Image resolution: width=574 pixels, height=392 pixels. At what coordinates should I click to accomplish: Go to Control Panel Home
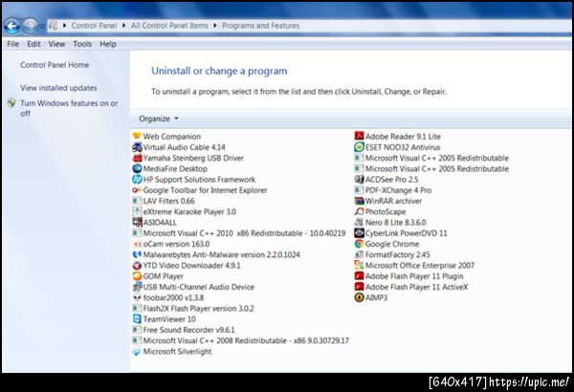click(55, 65)
